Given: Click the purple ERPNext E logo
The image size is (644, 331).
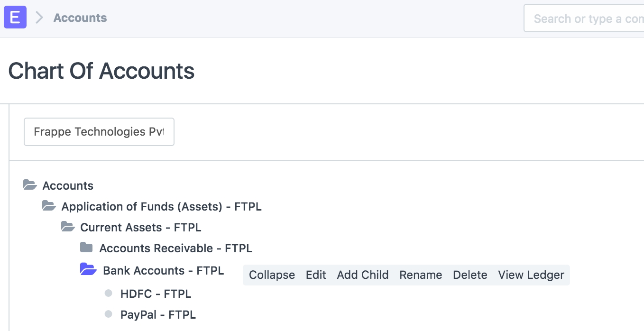Looking at the screenshot, I should pyautogui.click(x=15, y=18).
